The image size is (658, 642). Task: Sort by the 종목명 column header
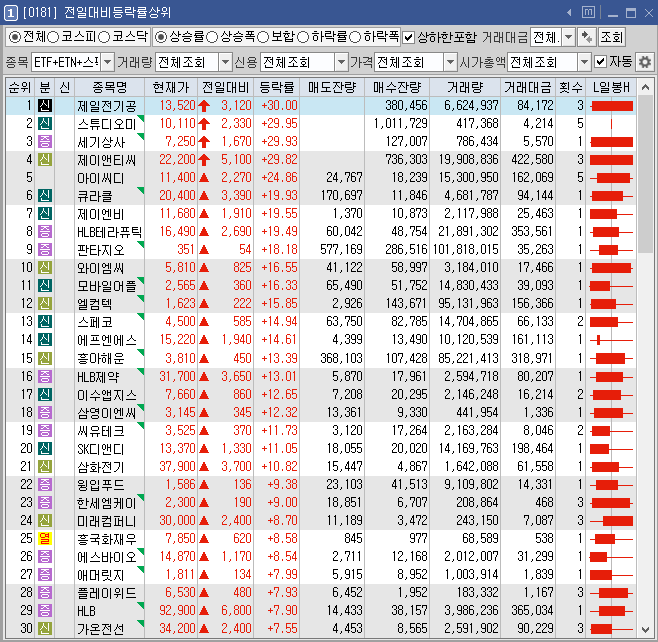[x=110, y=87]
